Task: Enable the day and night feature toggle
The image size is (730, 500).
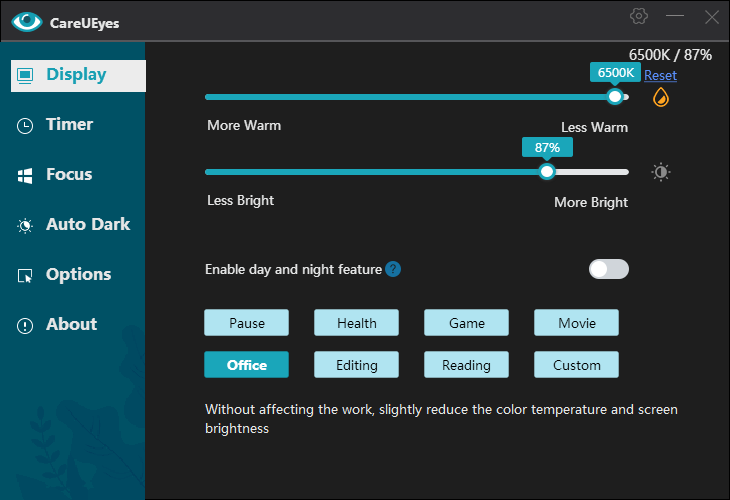Action: pos(608,269)
